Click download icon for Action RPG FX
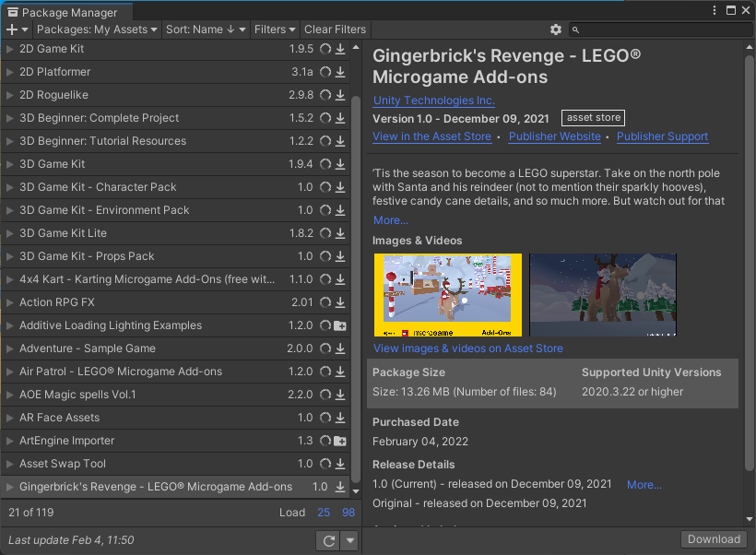 click(x=340, y=302)
